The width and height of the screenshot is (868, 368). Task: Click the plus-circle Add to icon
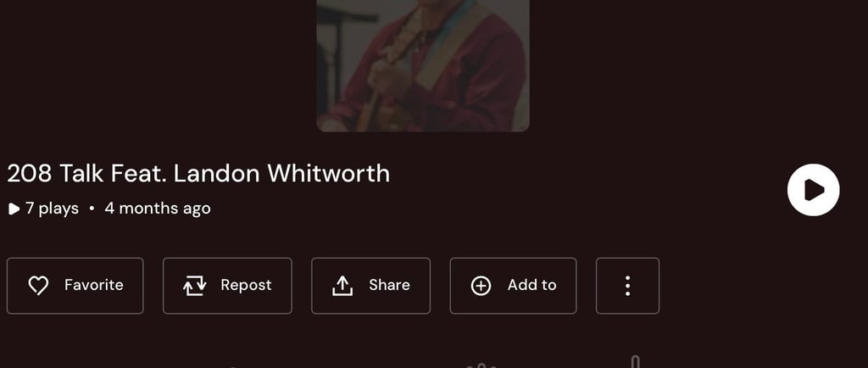(481, 286)
